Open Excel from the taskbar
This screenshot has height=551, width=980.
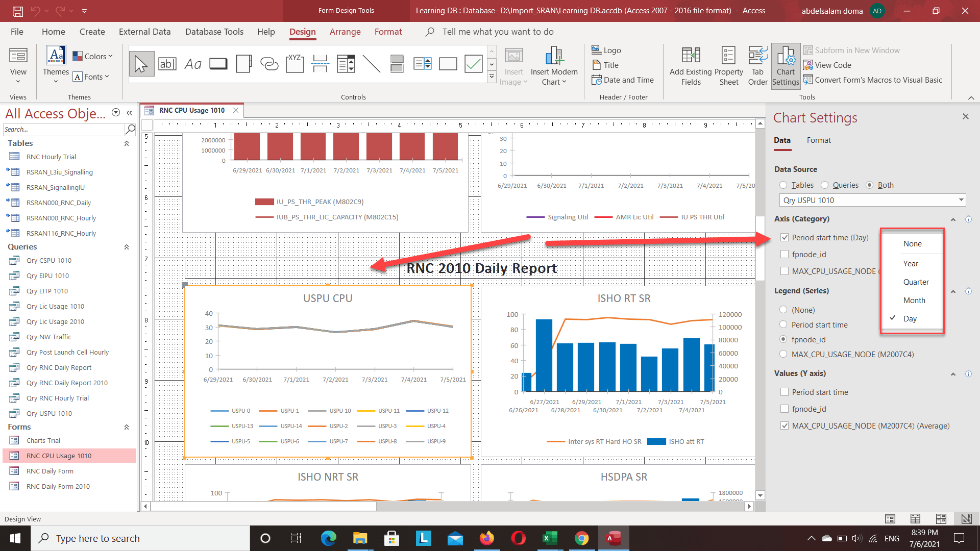[x=550, y=538]
